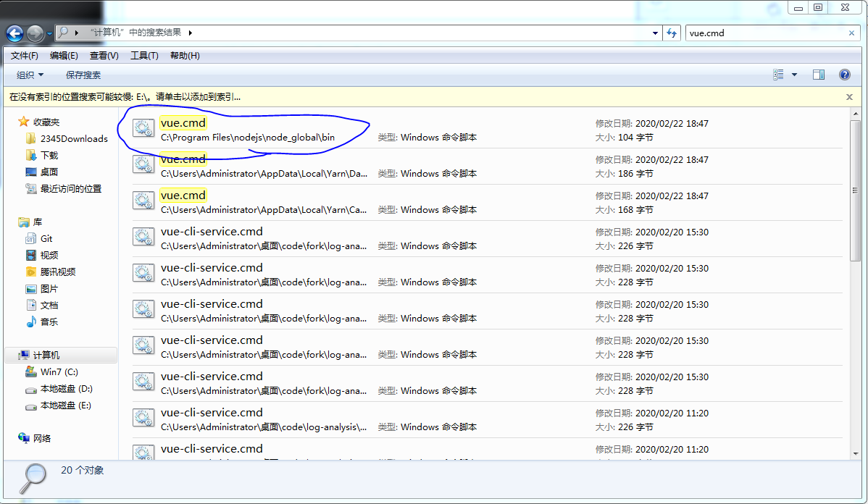Click the blue help question mark icon

pyautogui.click(x=845, y=75)
